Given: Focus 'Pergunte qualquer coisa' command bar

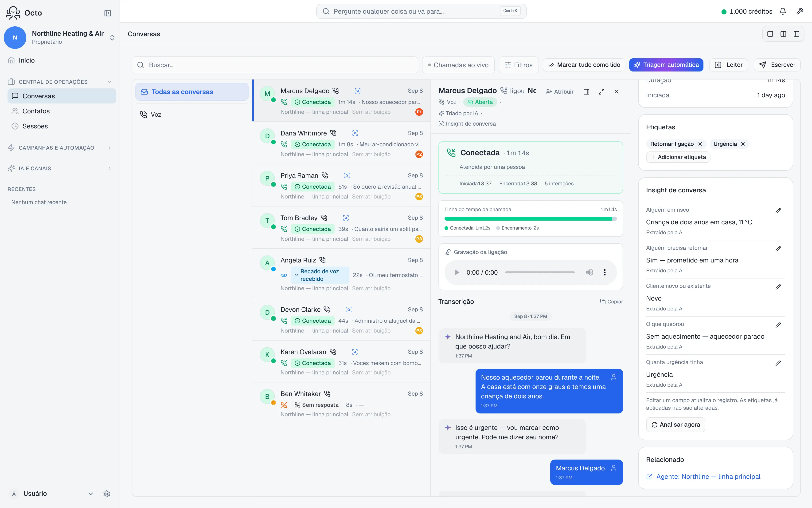Looking at the screenshot, I should click(421, 12).
